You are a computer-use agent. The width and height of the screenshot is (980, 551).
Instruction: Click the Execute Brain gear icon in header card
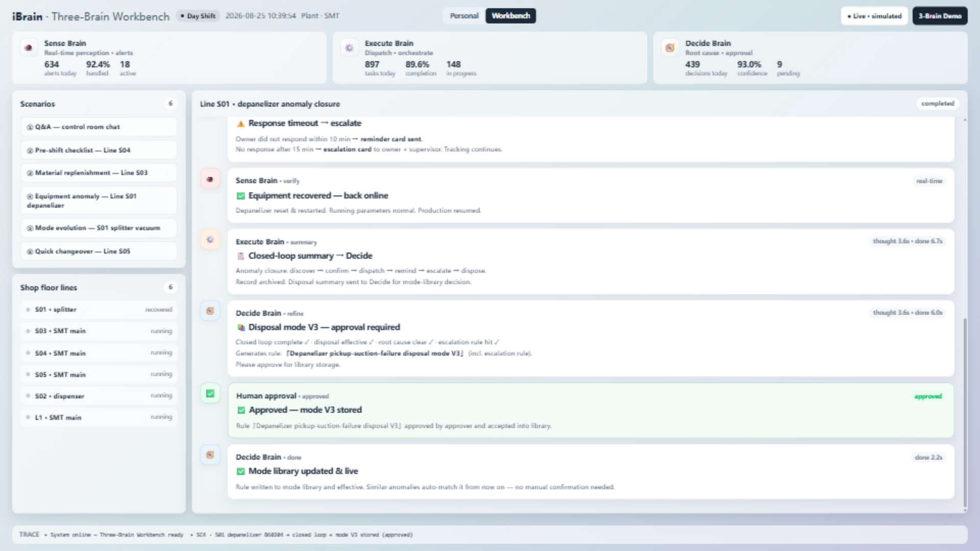tap(349, 47)
